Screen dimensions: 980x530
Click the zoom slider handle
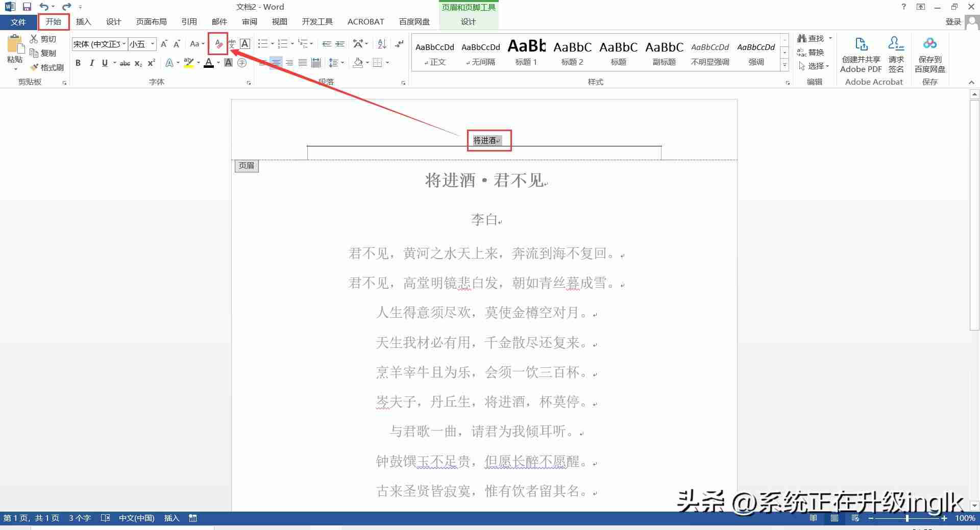click(907, 518)
